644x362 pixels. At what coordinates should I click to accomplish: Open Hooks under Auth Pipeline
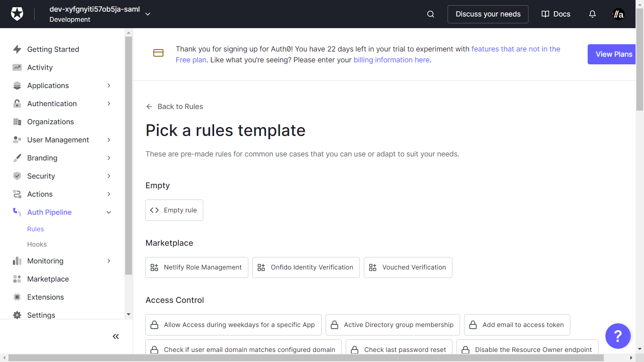(37, 244)
